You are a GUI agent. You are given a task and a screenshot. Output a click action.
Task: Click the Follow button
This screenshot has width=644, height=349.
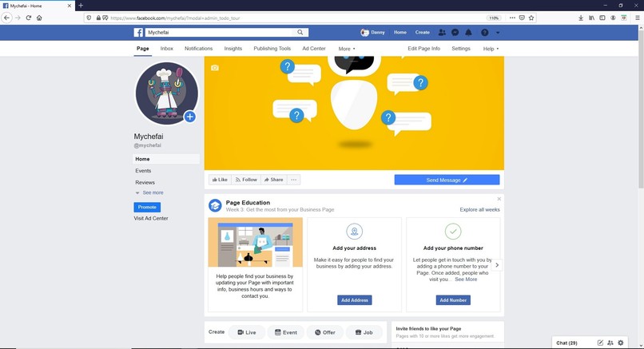[246, 180]
